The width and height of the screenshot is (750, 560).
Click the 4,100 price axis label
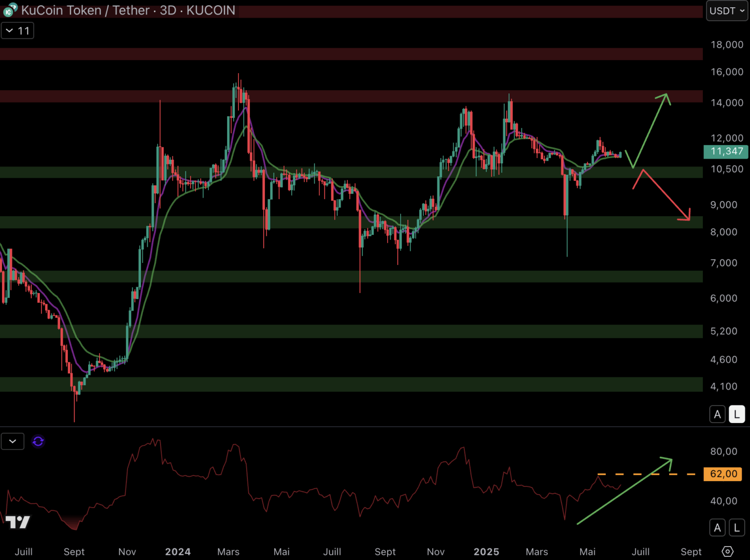point(724,386)
